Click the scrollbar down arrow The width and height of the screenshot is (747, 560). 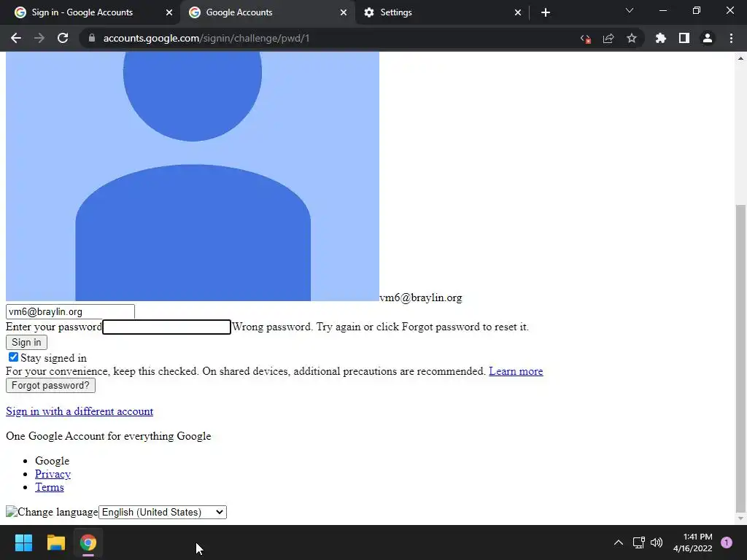740,518
